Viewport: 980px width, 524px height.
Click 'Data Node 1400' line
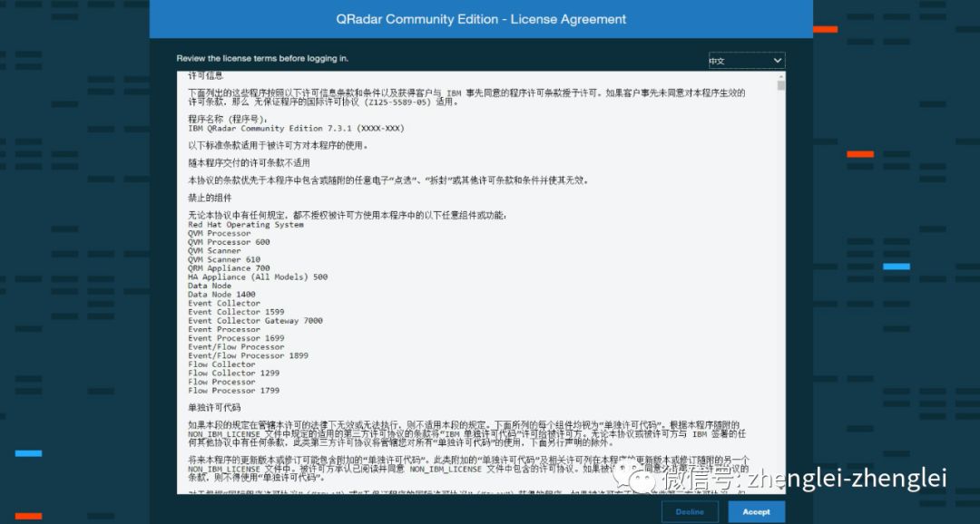pyautogui.click(x=221, y=294)
